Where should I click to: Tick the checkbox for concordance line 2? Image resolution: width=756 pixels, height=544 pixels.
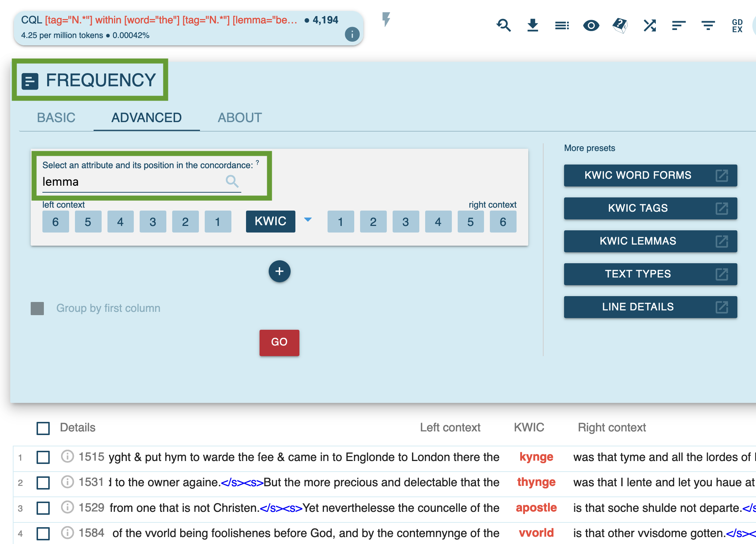pyautogui.click(x=43, y=483)
